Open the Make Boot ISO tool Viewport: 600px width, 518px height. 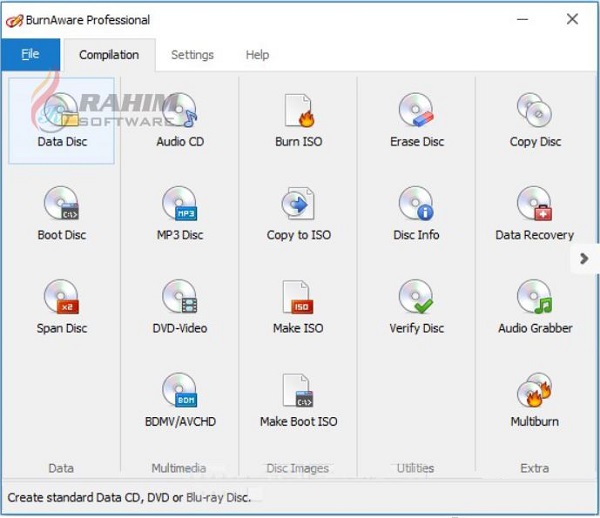pos(298,400)
